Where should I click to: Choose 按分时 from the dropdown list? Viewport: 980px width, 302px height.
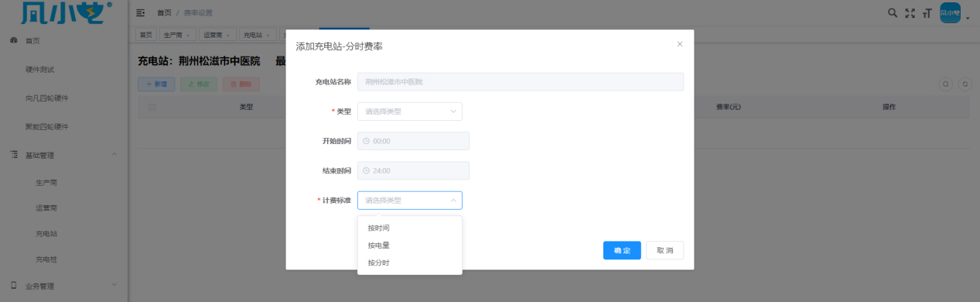point(410,263)
